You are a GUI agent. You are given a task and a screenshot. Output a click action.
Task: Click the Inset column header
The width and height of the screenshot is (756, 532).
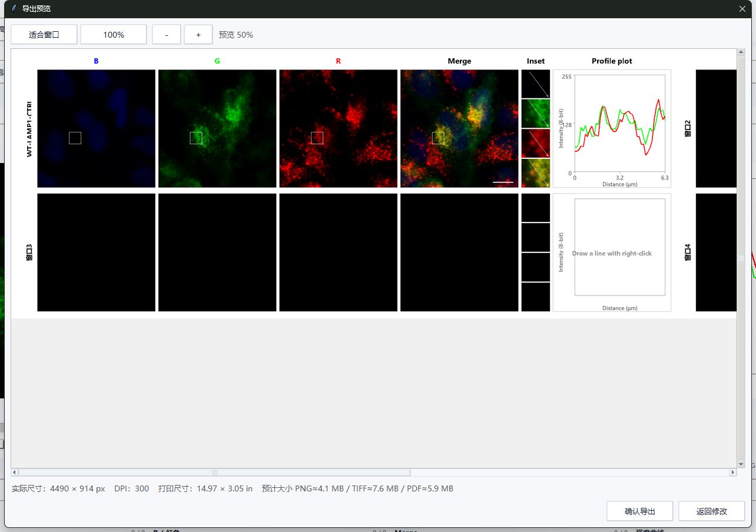(x=536, y=61)
